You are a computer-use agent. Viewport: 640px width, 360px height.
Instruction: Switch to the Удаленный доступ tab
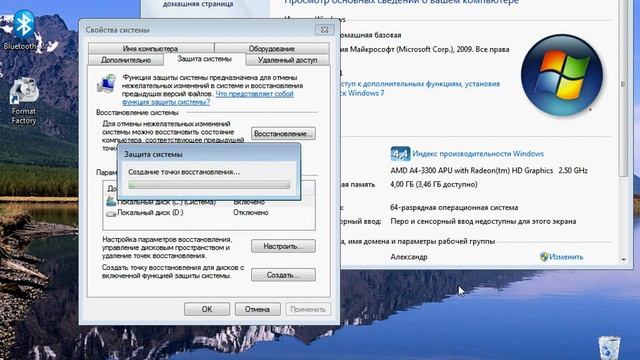pyautogui.click(x=287, y=60)
